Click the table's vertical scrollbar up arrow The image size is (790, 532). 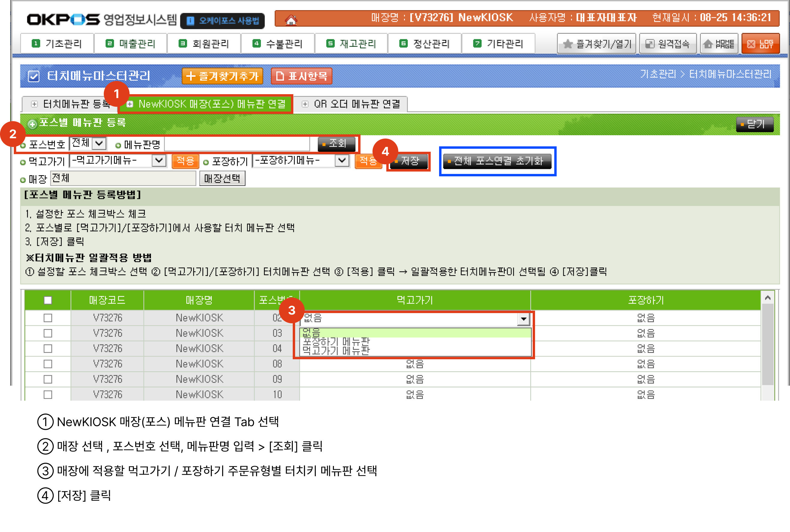click(x=768, y=297)
